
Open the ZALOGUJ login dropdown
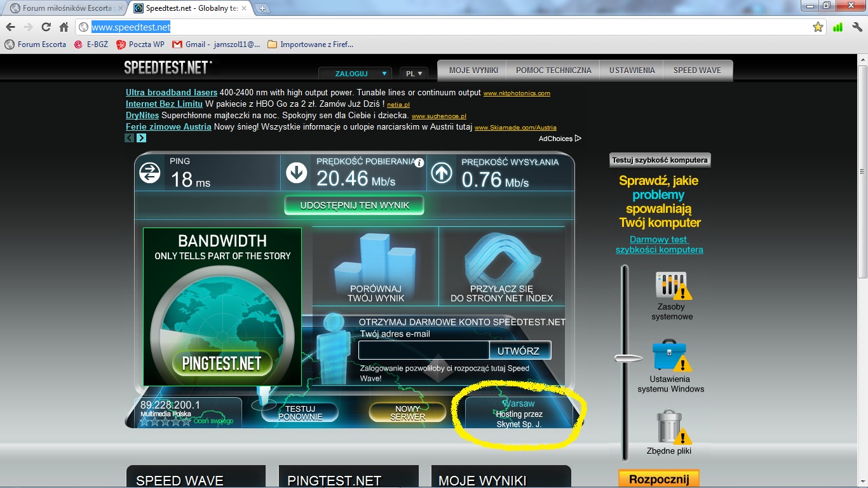(355, 74)
